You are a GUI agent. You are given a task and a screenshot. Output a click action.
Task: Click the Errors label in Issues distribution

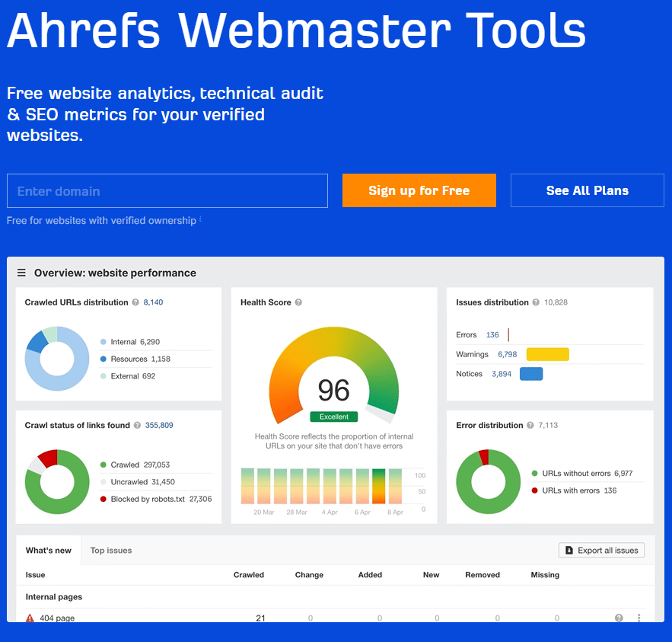[467, 335]
